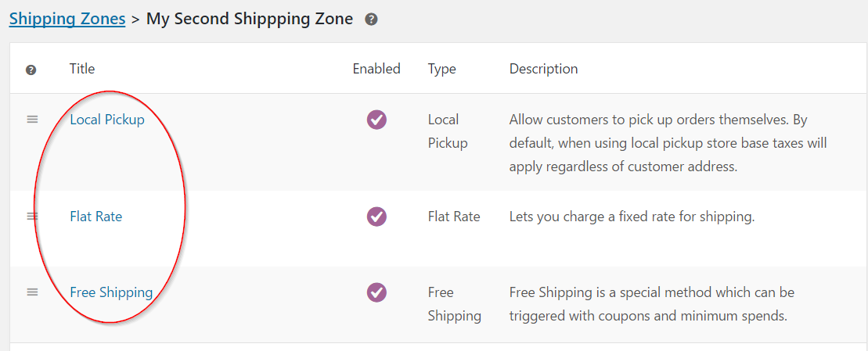
Task: Toggle the Flat Rate enabled checkmark
Action: (x=376, y=217)
